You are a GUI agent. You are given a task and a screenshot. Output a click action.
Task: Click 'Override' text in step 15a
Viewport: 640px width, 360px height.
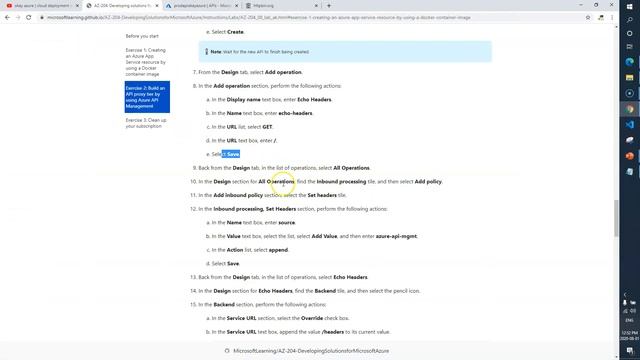point(312,318)
